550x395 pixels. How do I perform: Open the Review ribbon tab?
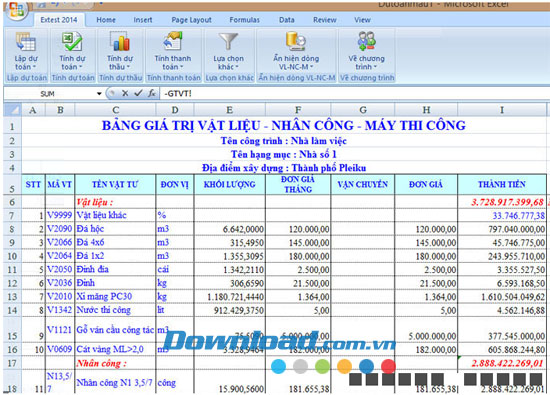(325, 20)
